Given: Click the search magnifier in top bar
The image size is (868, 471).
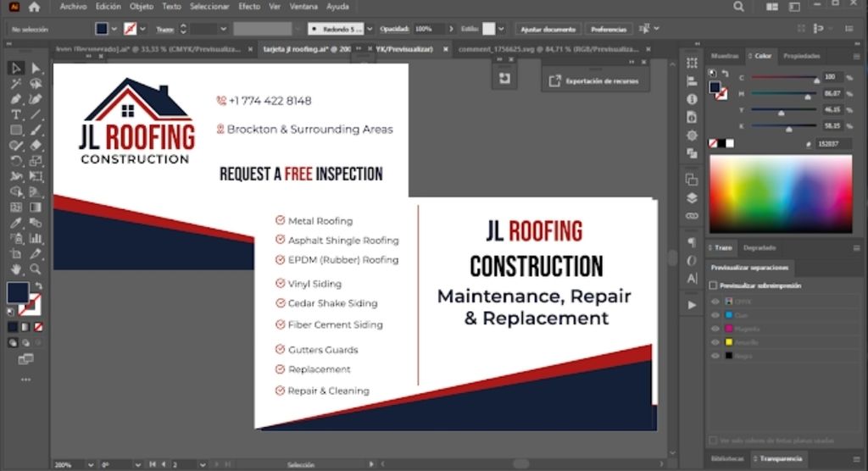Looking at the screenshot, I should [x=738, y=7].
